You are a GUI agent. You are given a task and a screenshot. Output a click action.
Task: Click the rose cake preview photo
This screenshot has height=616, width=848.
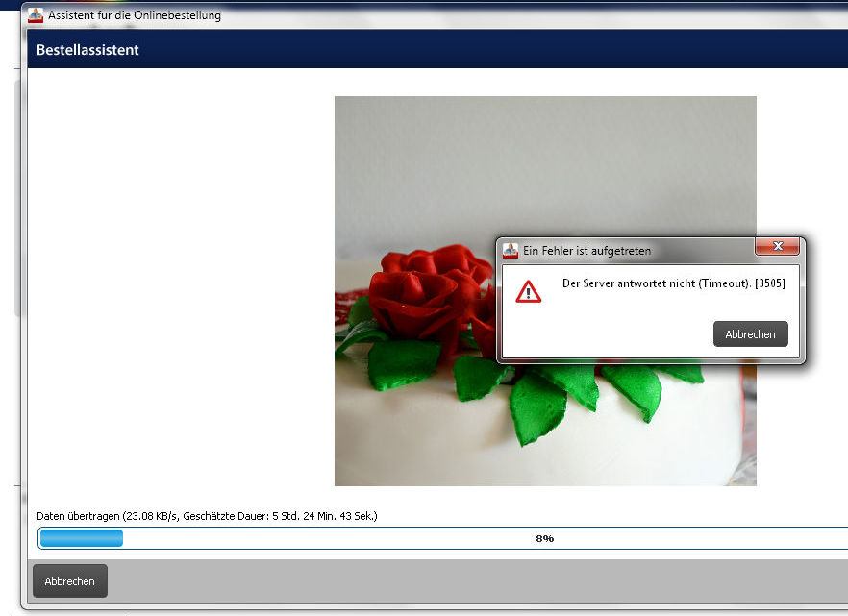tap(545, 291)
